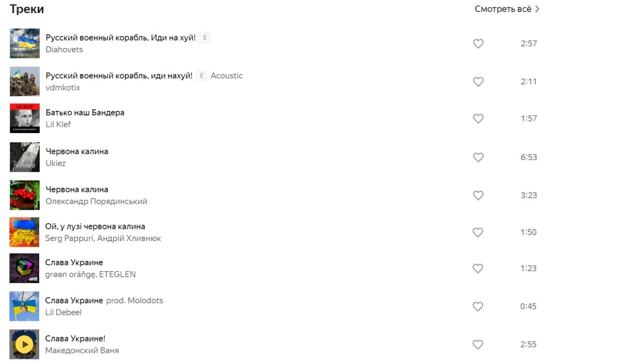Play the Македонский Ваня track via play button
The width and height of the screenshot is (619, 364).
[24, 345]
